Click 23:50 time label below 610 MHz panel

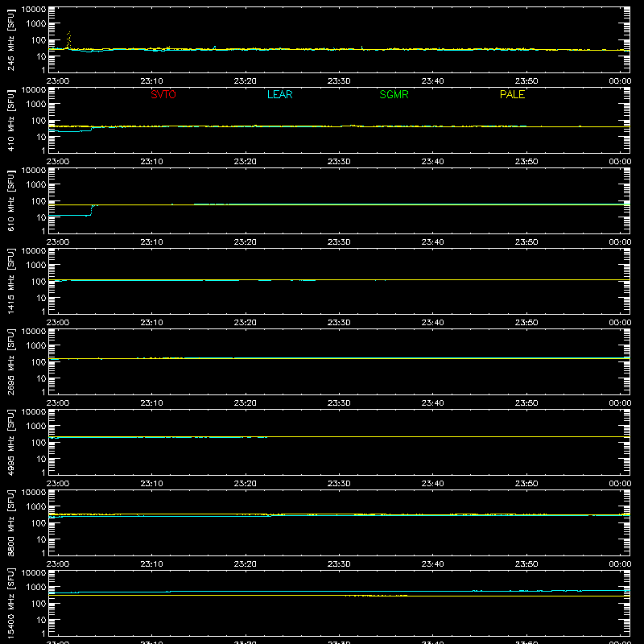coord(526,242)
